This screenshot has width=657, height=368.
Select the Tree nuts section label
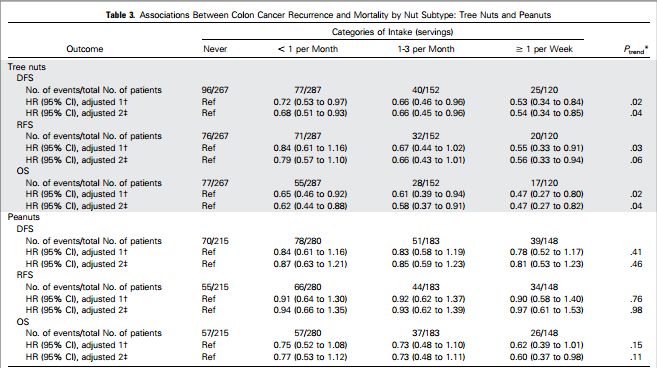pos(27,67)
